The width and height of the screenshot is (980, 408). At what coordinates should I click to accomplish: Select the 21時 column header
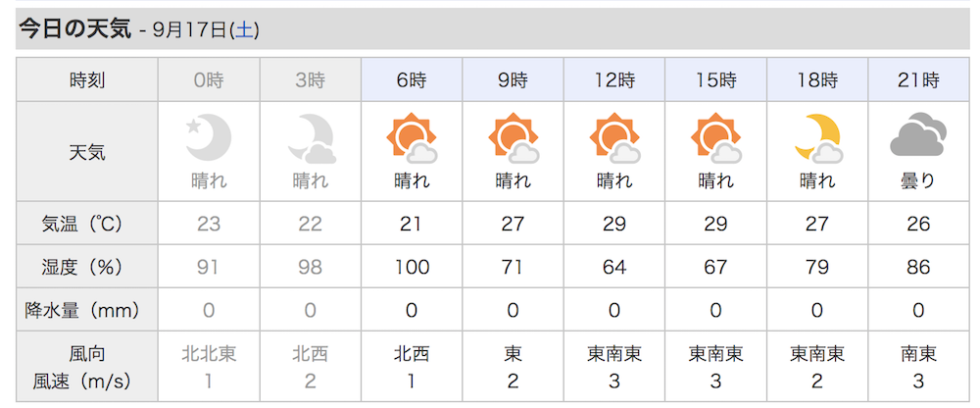919,79
